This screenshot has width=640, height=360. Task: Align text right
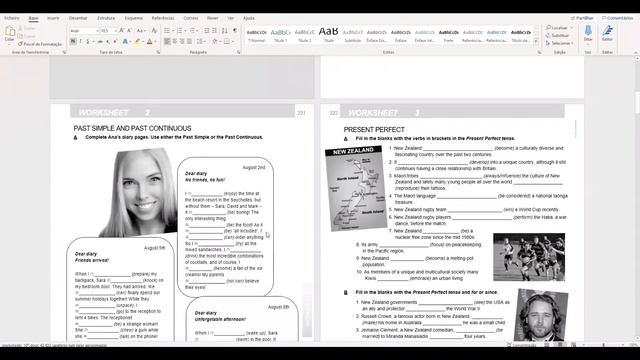coord(182,41)
